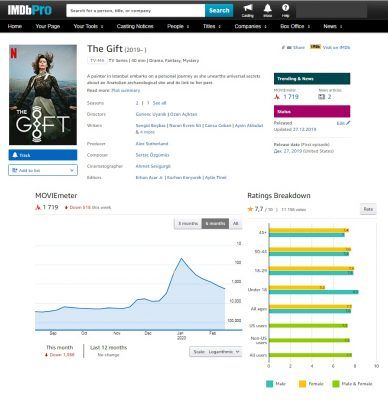Click the gold star rating icon
The height and width of the screenshot is (400, 388).
(250, 209)
